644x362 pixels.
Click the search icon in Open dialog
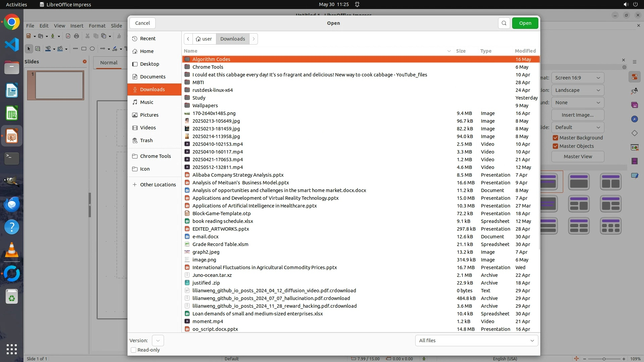tap(504, 23)
